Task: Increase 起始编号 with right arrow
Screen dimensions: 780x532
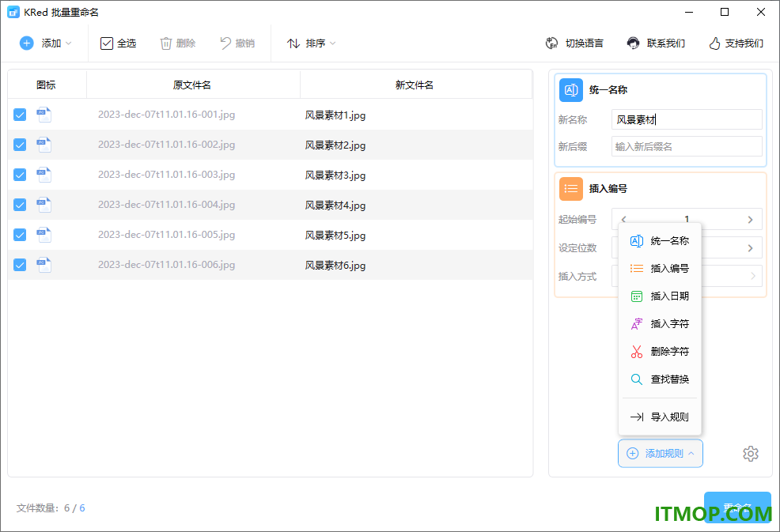Action: [x=750, y=219]
